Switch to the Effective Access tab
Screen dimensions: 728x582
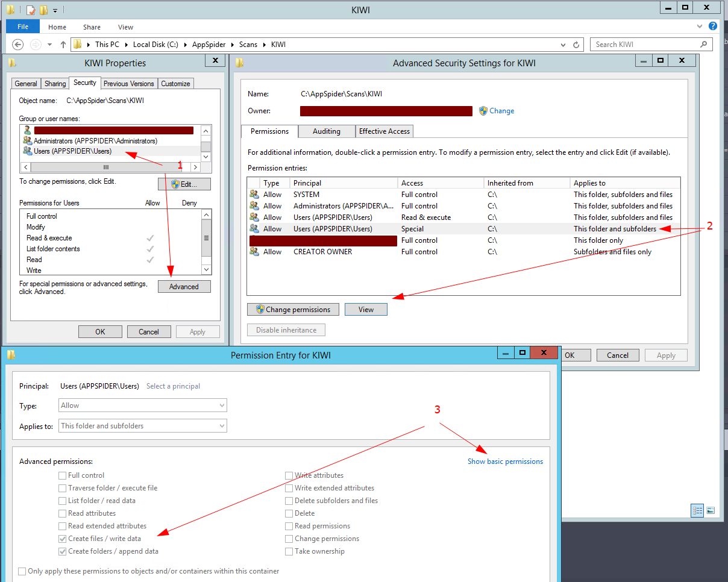384,131
